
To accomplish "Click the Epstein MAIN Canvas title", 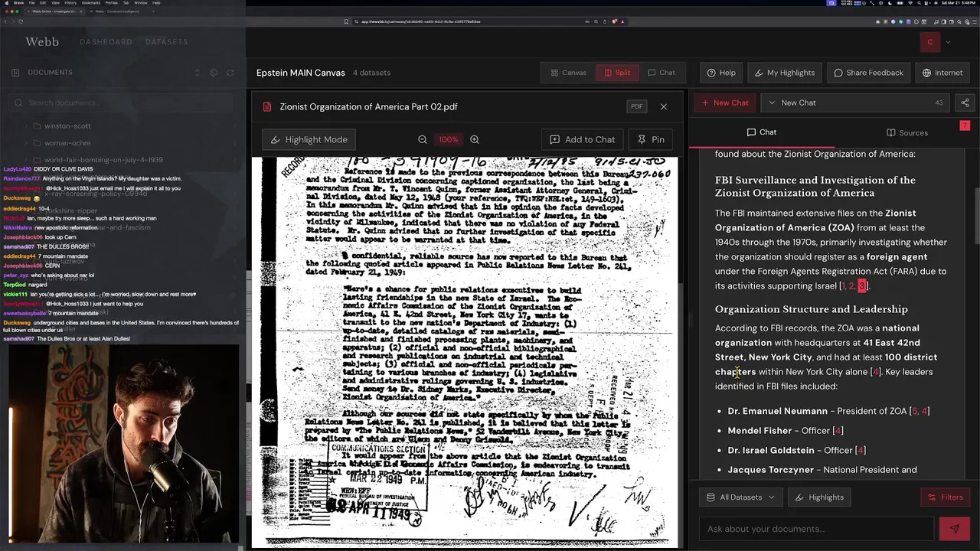I will (301, 73).
